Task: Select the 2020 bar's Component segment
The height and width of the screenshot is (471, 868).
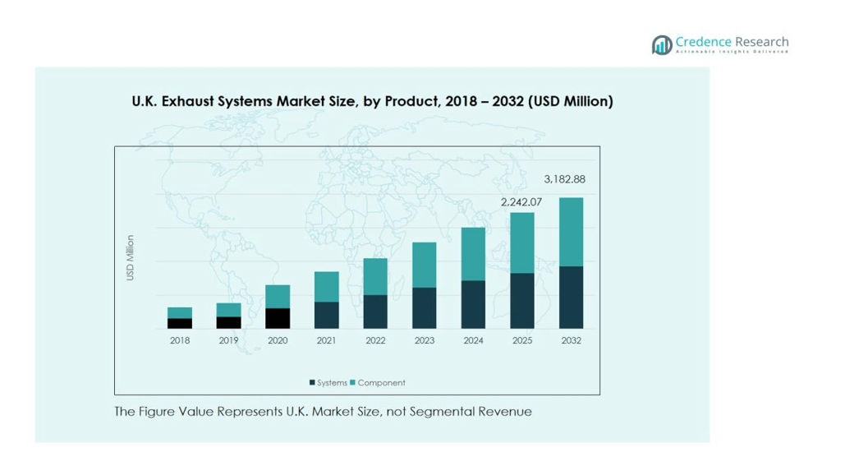Action: [x=278, y=297]
